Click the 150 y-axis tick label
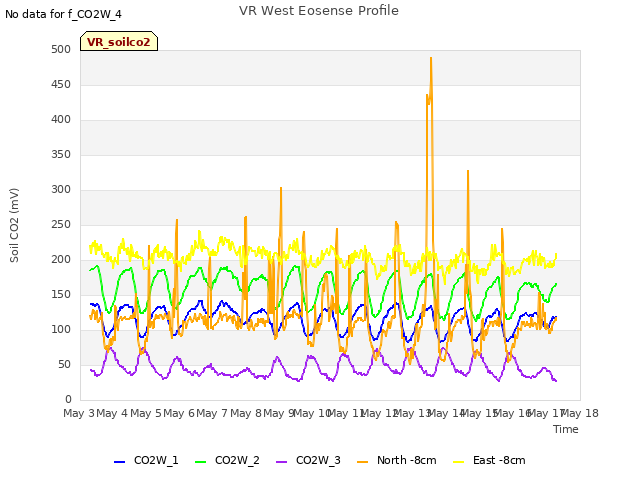The width and height of the screenshot is (640, 480). (x=61, y=294)
